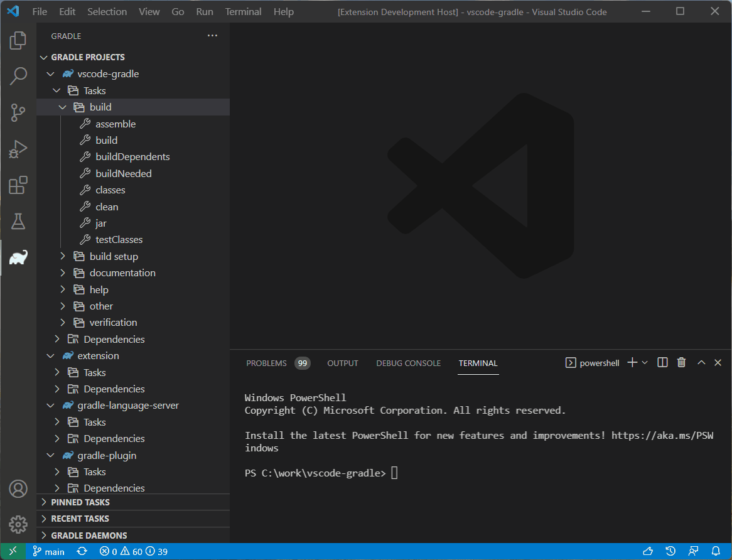Open the Testing beaker icon

coord(18,221)
